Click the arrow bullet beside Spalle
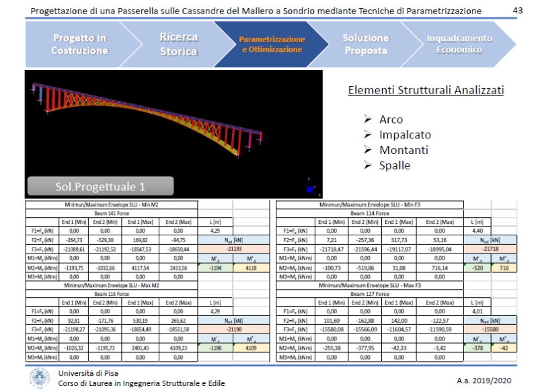 click(x=367, y=165)
